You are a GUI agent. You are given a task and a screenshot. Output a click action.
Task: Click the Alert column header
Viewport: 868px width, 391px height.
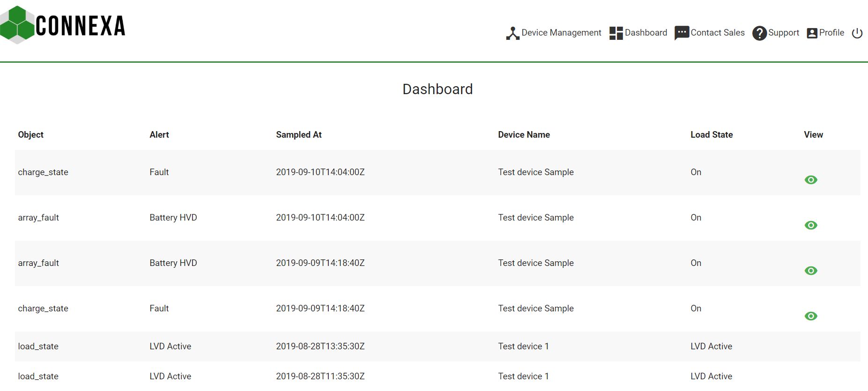(159, 135)
